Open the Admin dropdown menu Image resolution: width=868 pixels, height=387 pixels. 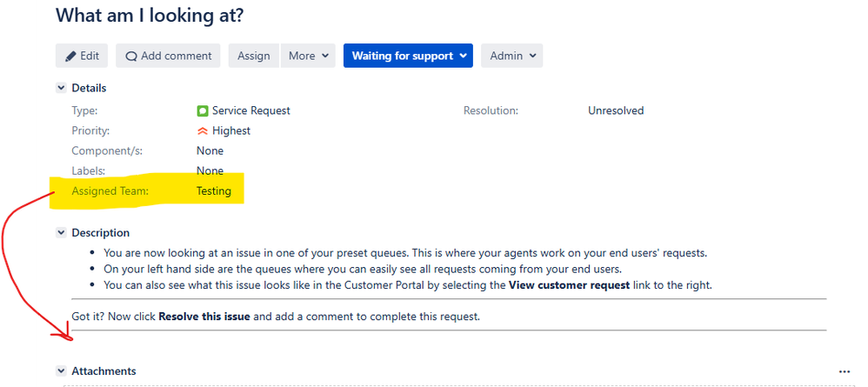coord(511,56)
